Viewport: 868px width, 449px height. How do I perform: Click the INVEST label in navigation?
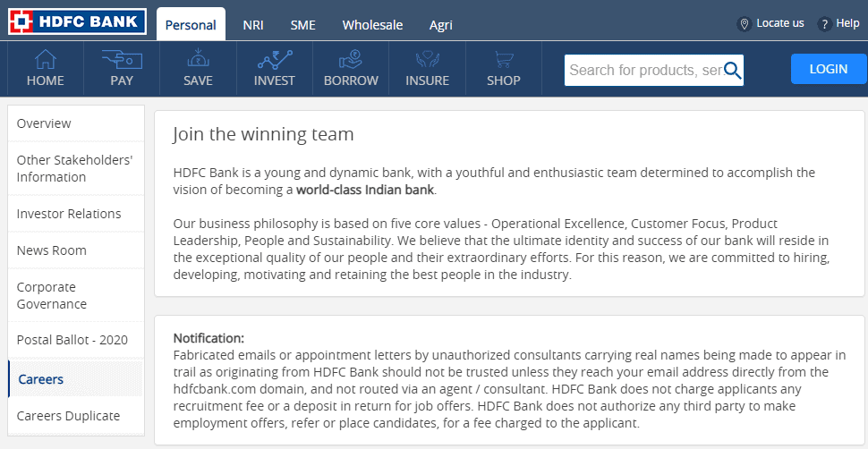coord(275,80)
